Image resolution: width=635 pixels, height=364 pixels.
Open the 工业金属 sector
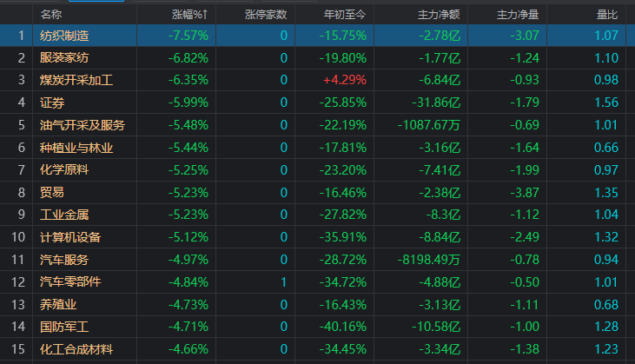64,215
